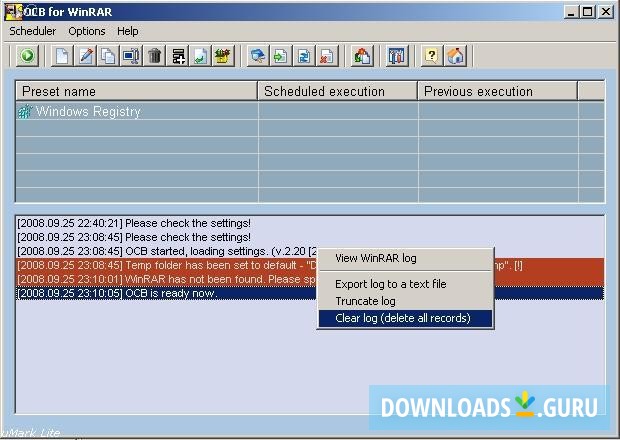The height and width of the screenshot is (440, 620).
Task: Click the Windows Registry preset gear icon
Action: [x=25, y=112]
